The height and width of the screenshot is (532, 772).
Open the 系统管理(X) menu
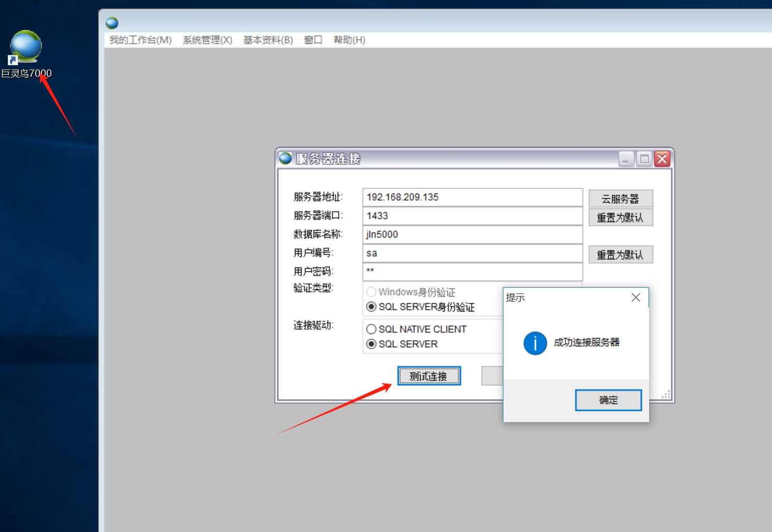(x=207, y=40)
